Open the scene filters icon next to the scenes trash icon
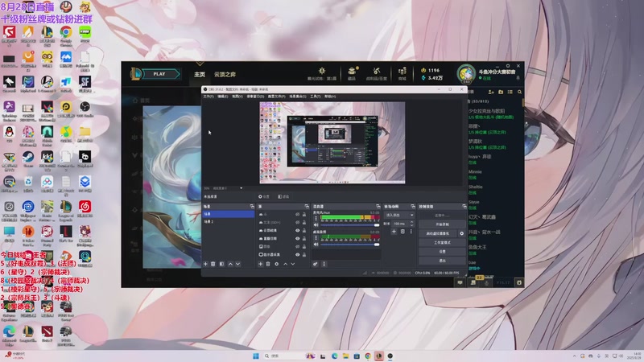Screen dimensions: 644x362 click(222, 264)
